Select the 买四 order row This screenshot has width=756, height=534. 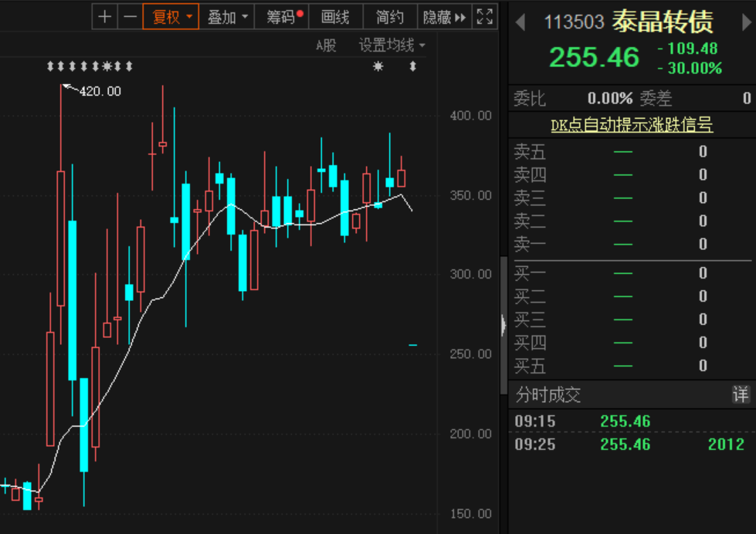pyautogui.click(x=632, y=343)
